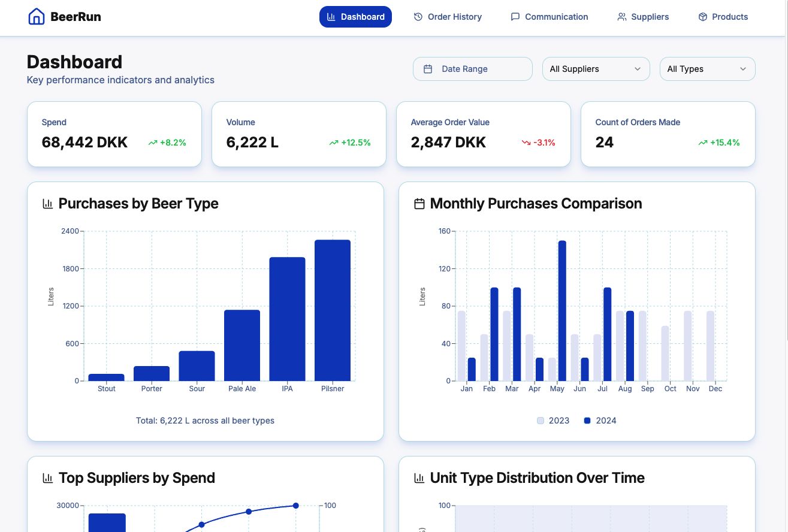Click the clock icon next to Order History
This screenshot has height=532, width=788.
418,17
